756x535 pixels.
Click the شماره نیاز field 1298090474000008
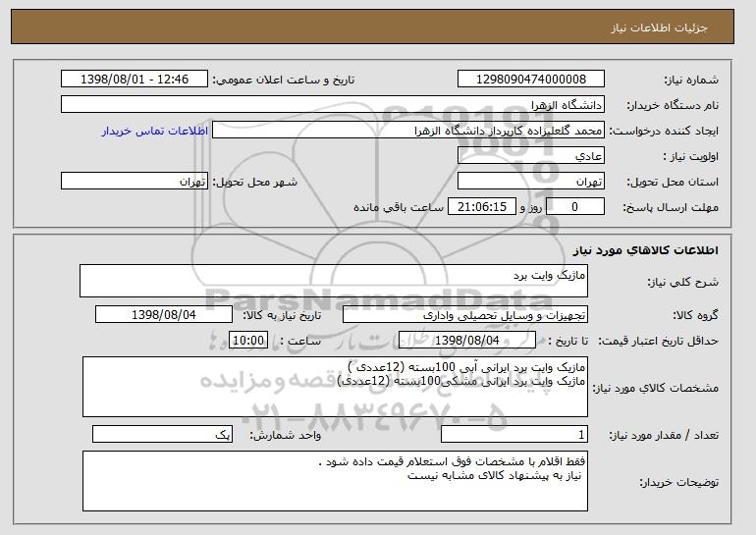[531, 80]
